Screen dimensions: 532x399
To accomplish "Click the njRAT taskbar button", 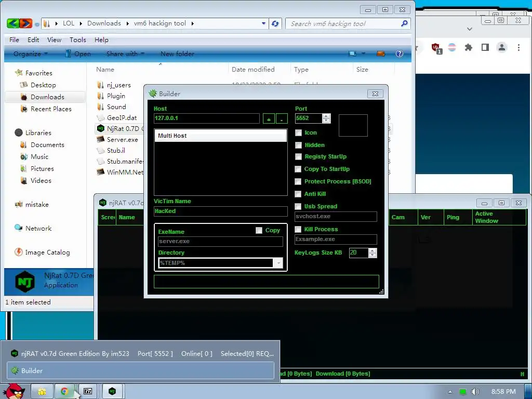I will pos(112,392).
